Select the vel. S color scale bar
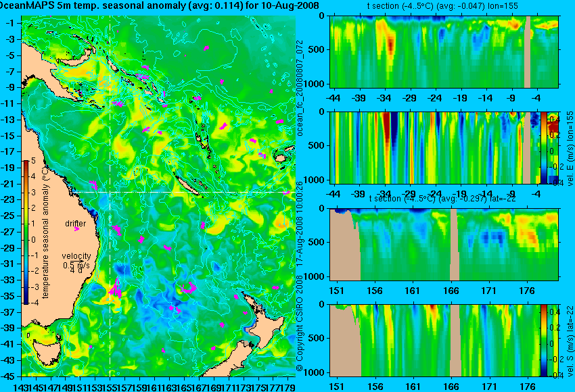The image size is (575, 392). [x=544, y=340]
